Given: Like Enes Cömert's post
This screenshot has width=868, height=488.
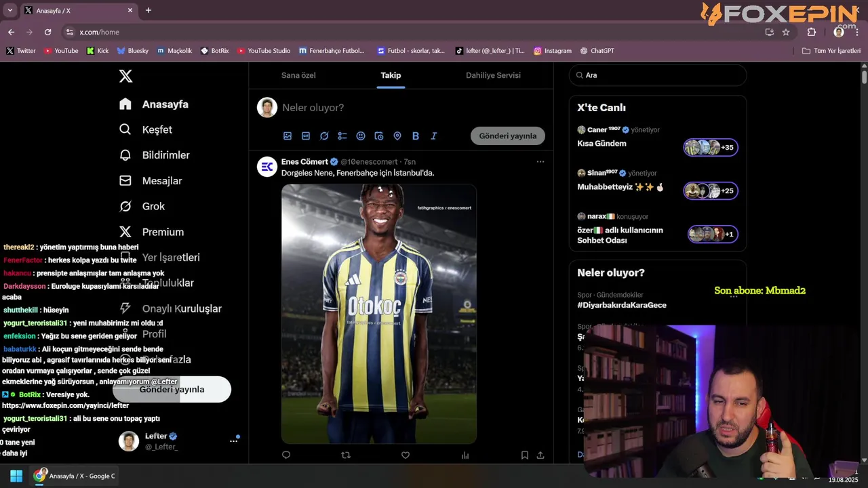Looking at the screenshot, I should tap(406, 455).
